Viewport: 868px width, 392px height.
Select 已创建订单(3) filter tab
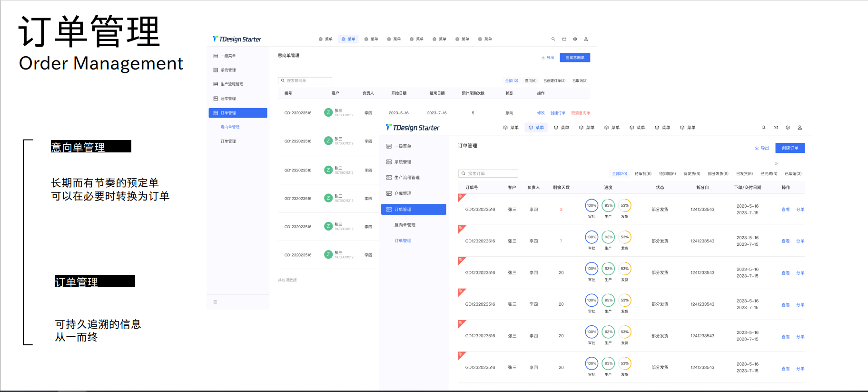point(554,81)
